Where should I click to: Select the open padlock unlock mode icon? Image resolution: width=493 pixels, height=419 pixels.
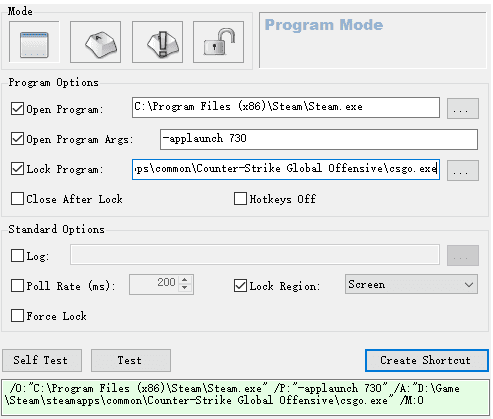pos(218,42)
